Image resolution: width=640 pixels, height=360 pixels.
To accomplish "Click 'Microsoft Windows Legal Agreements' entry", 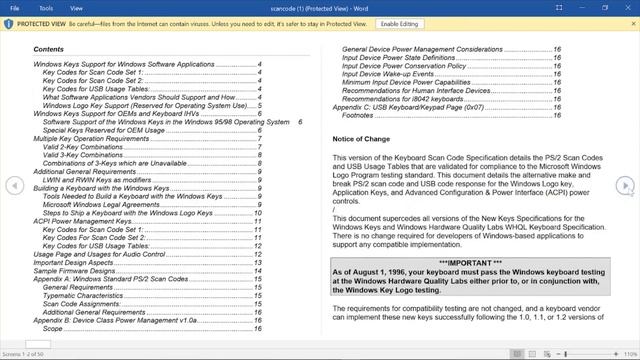I will pos(152,204).
